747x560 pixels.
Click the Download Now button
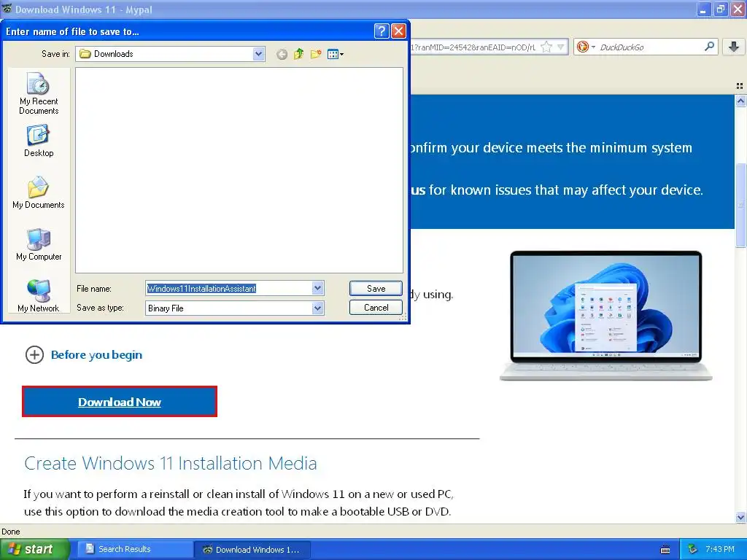coord(120,402)
